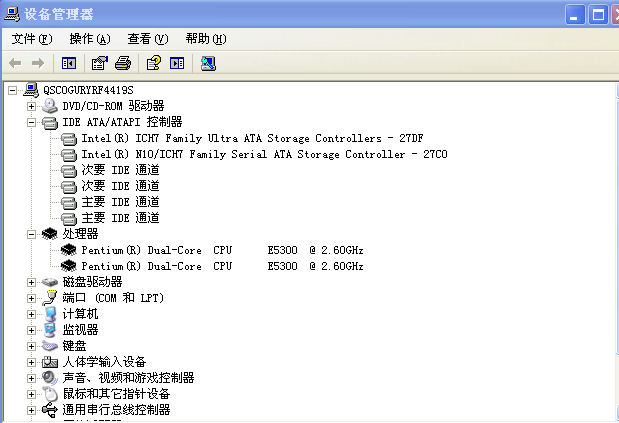Viewport: 619px width, 423px height.
Task: Expand the DVD/CD-ROM 驱动器 node
Action: (x=32, y=106)
